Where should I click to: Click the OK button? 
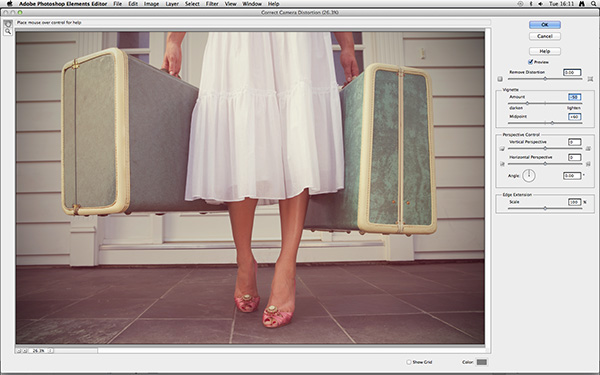point(545,25)
